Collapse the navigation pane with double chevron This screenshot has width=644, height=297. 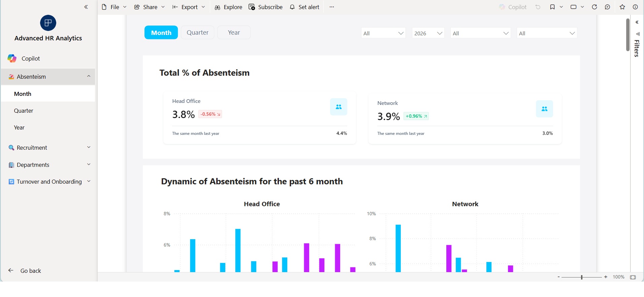coord(86,7)
